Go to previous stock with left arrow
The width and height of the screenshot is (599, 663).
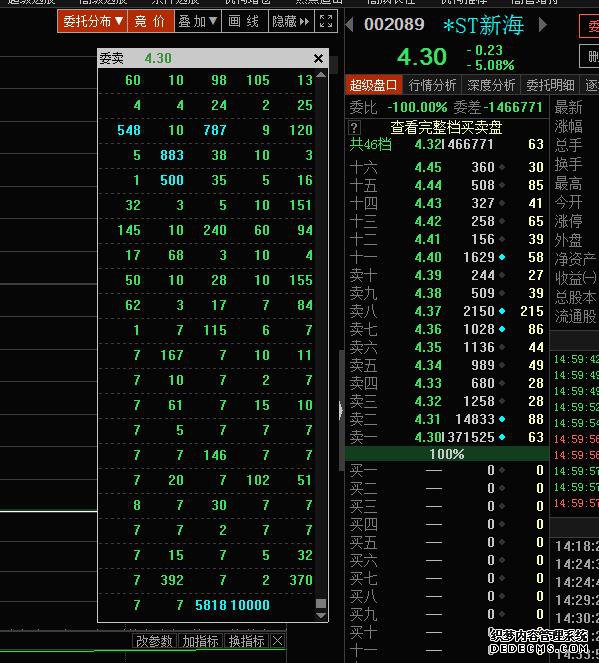[350, 25]
